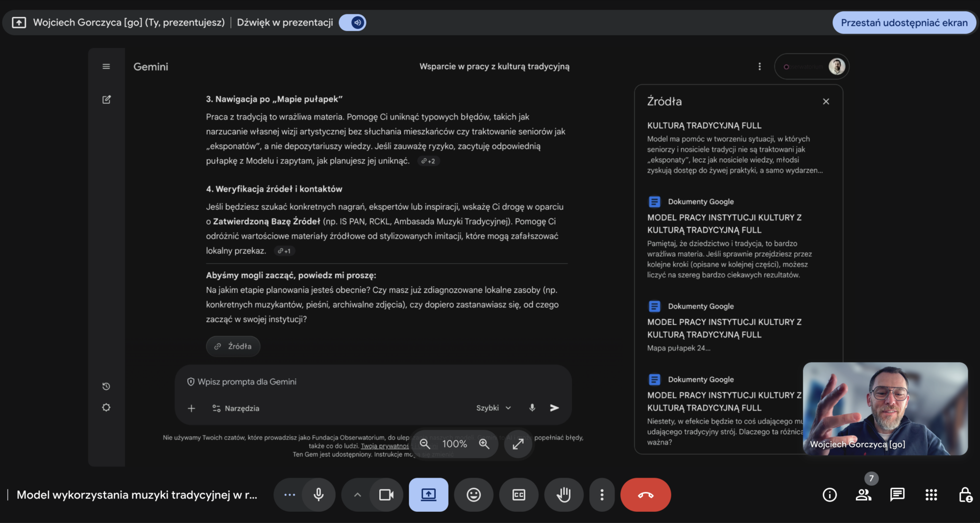Screen dimensions: 980x523
Task: Expand the presentation to full screen
Action: pos(518,444)
